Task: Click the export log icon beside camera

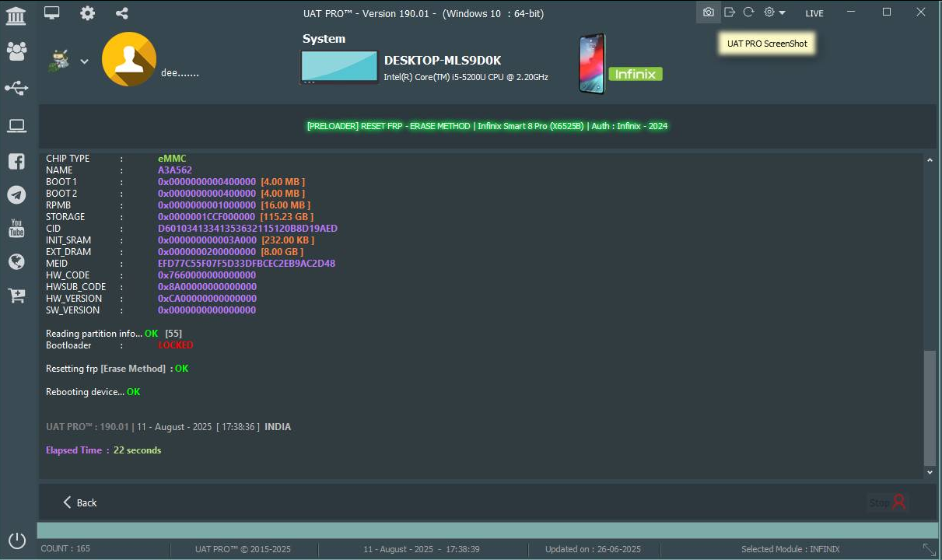Action: (x=729, y=12)
